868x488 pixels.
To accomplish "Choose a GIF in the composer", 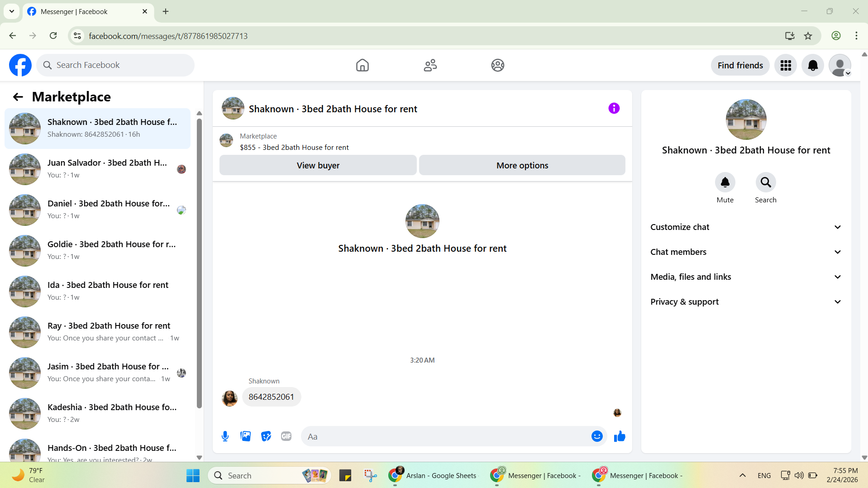I will point(286,436).
